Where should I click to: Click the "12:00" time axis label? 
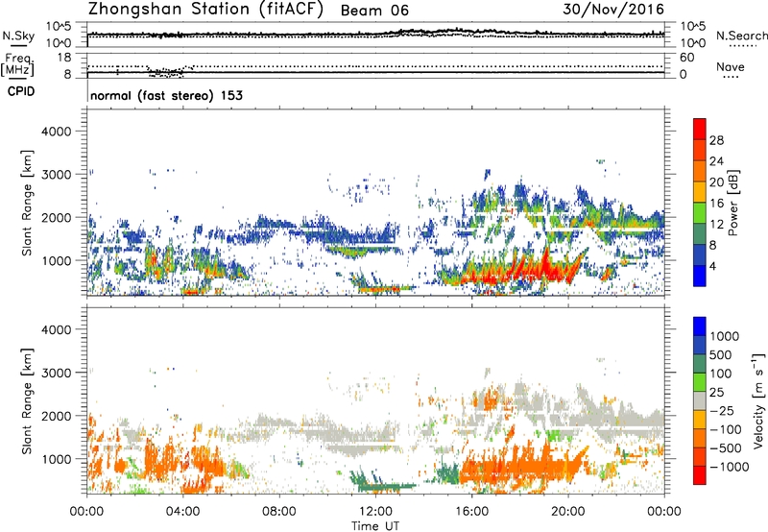(x=375, y=512)
